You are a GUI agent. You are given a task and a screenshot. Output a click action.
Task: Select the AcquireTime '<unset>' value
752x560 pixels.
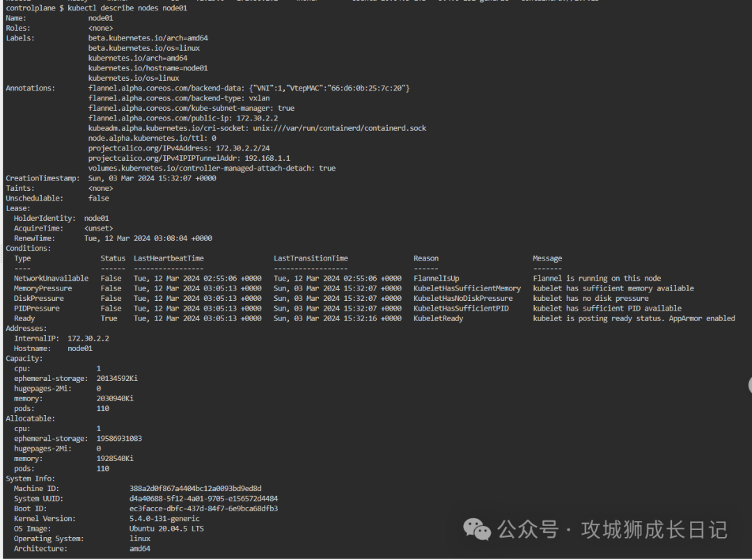click(99, 228)
